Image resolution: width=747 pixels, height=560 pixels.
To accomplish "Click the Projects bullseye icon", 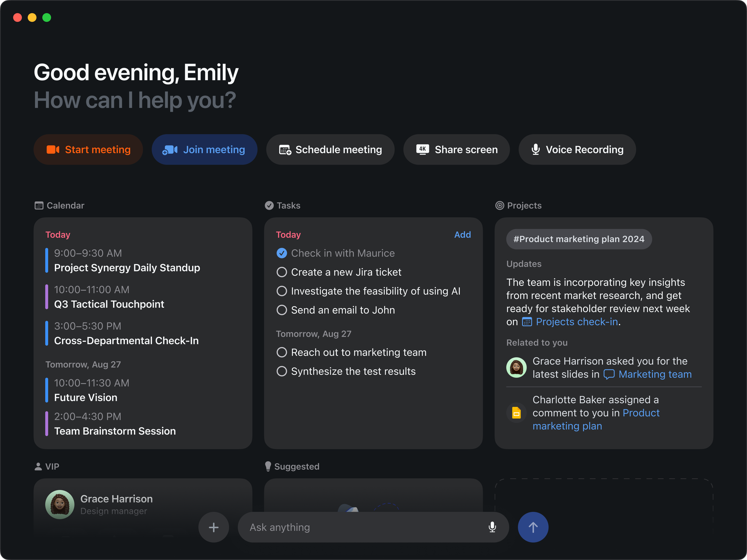I will pos(500,206).
